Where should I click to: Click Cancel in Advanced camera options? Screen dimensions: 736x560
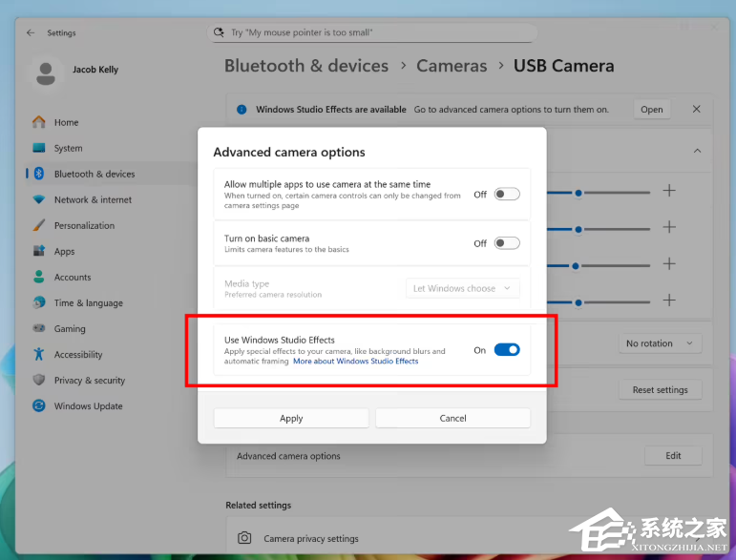452,418
